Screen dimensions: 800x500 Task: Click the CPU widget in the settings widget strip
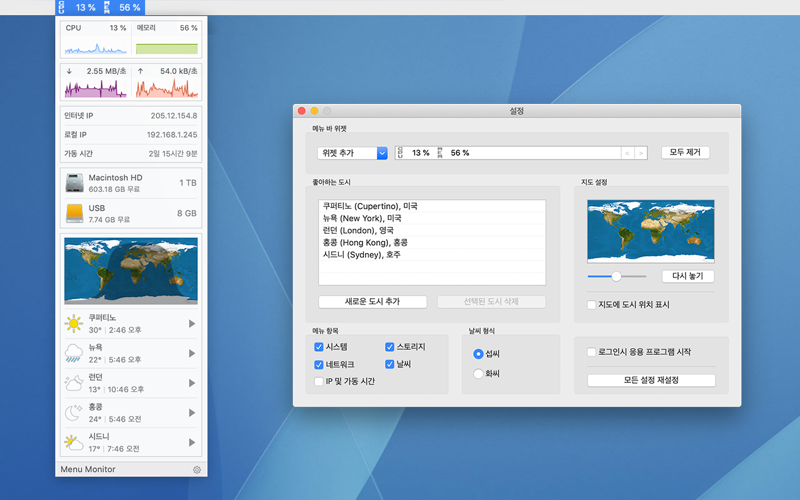[x=414, y=153]
